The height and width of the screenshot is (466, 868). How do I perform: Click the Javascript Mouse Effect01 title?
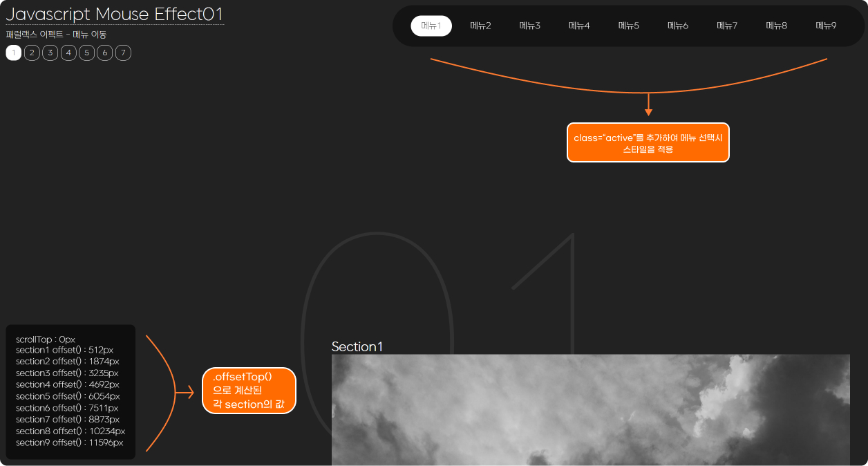click(x=115, y=14)
